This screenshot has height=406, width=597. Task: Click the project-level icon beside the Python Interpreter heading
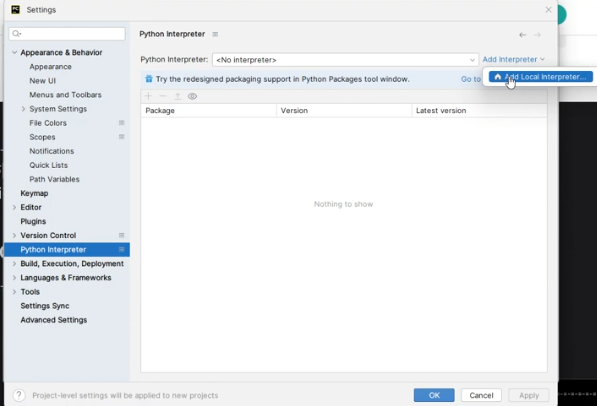(215, 34)
